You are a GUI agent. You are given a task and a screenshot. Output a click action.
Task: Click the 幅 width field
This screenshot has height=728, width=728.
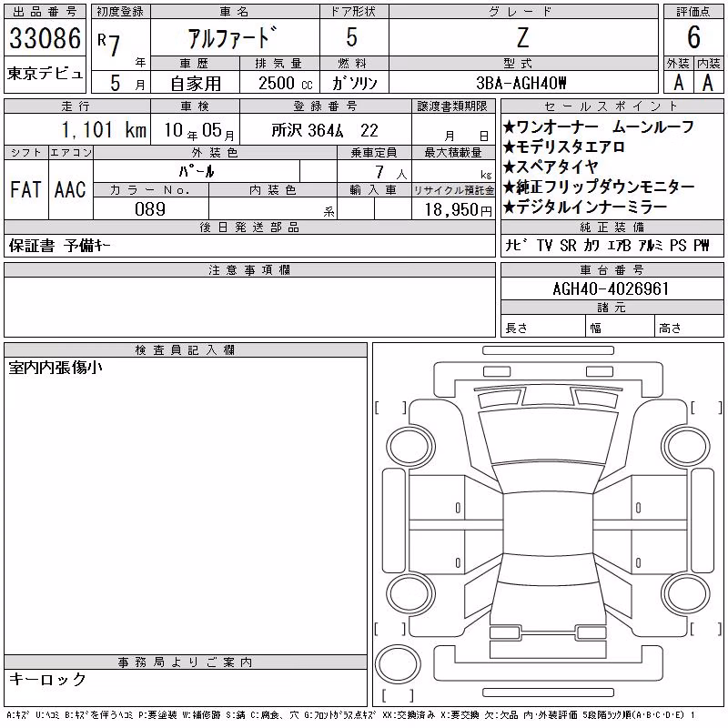pos(620,328)
